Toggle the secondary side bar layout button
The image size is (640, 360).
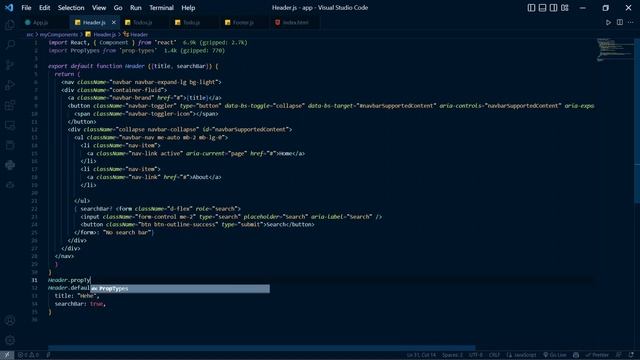click(x=553, y=8)
